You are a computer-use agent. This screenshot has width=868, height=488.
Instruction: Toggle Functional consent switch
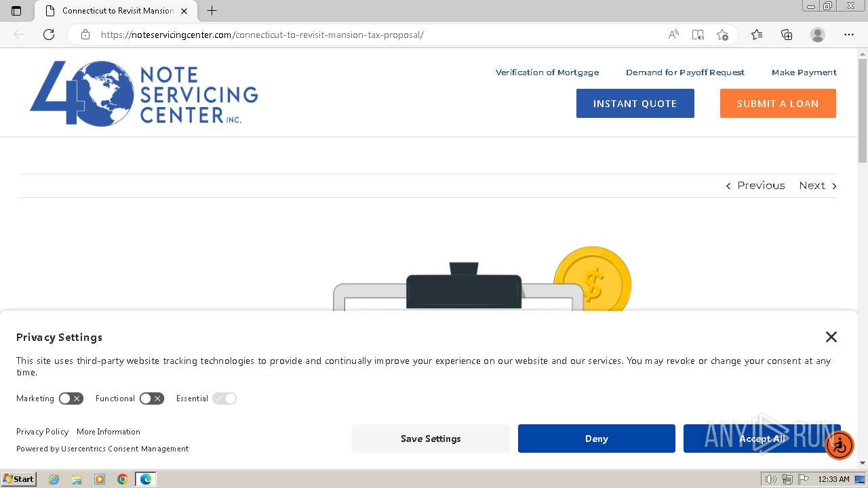(x=152, y=399)
